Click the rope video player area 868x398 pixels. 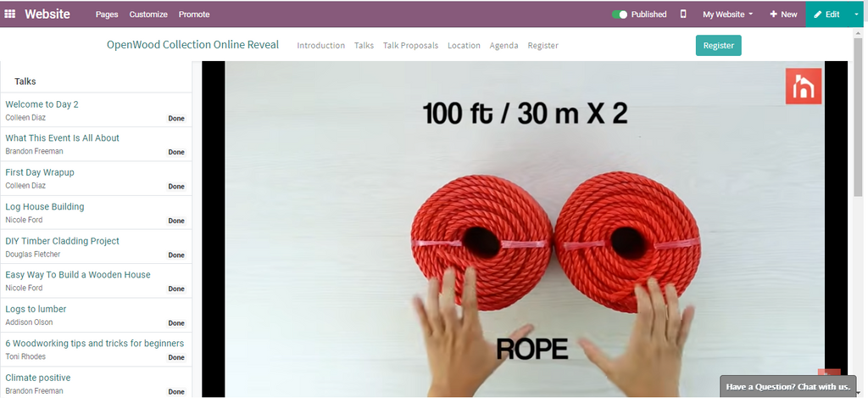pyautogui.click(x=524, y=229)
